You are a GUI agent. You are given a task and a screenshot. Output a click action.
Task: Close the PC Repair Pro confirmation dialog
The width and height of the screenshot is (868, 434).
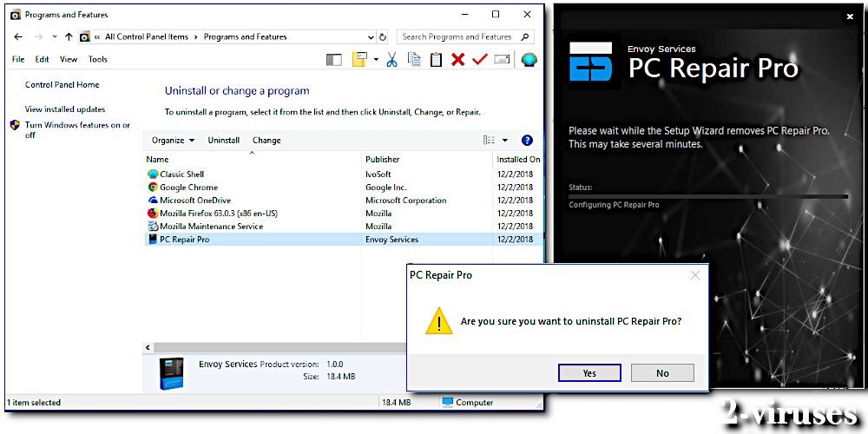click(x=695, y=275)
